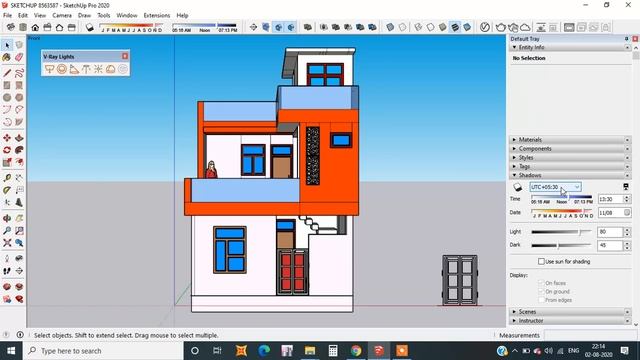
Task: Open the Tools menu
Action: coord(104,16)
